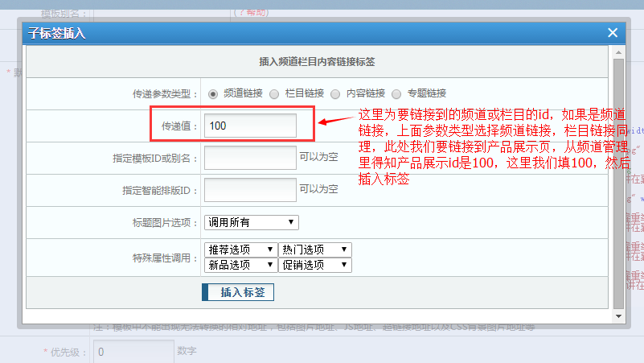
Task: Focus the 指定模板ID或别名 text box
Action: (250, 158)
